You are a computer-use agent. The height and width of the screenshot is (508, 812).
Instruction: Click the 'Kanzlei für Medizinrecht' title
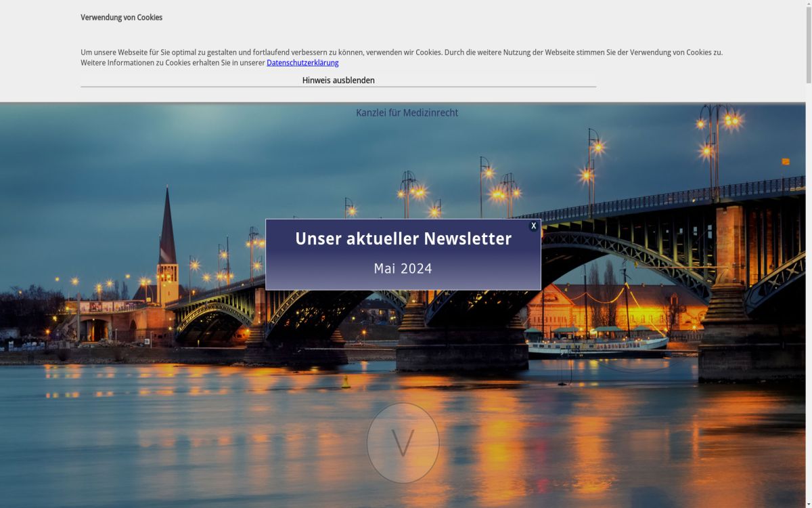407,113
